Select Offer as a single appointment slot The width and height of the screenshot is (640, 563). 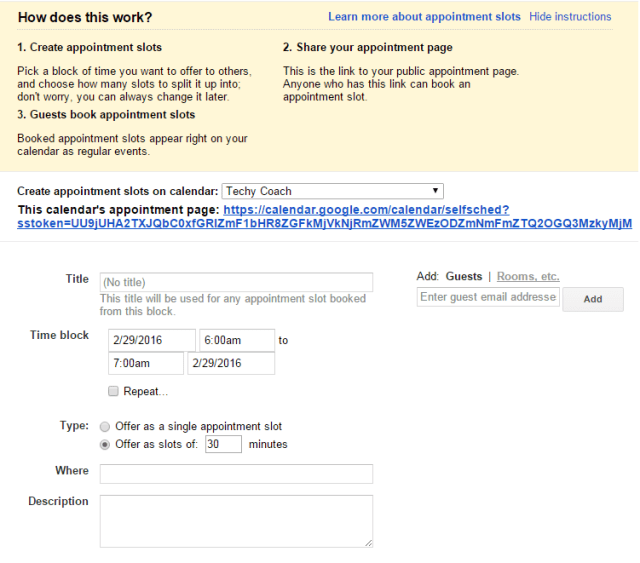[x=106, y=426]
